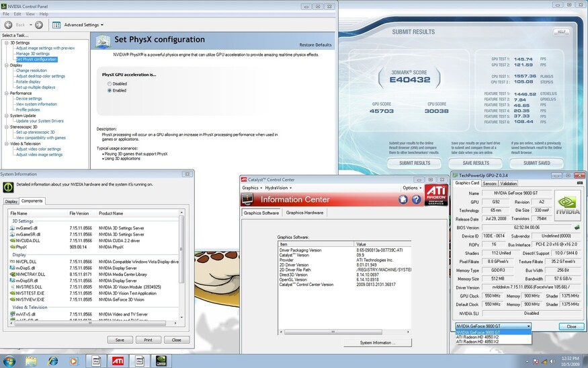Switch to Graphics Hardware tab
Screen dimensions: 588x368
[x=304, y=213]
